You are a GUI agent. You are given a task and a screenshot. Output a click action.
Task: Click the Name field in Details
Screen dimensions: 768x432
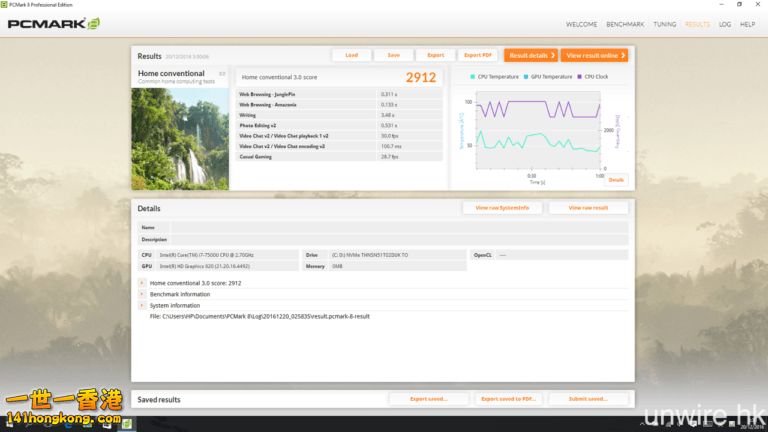point(399,228)
